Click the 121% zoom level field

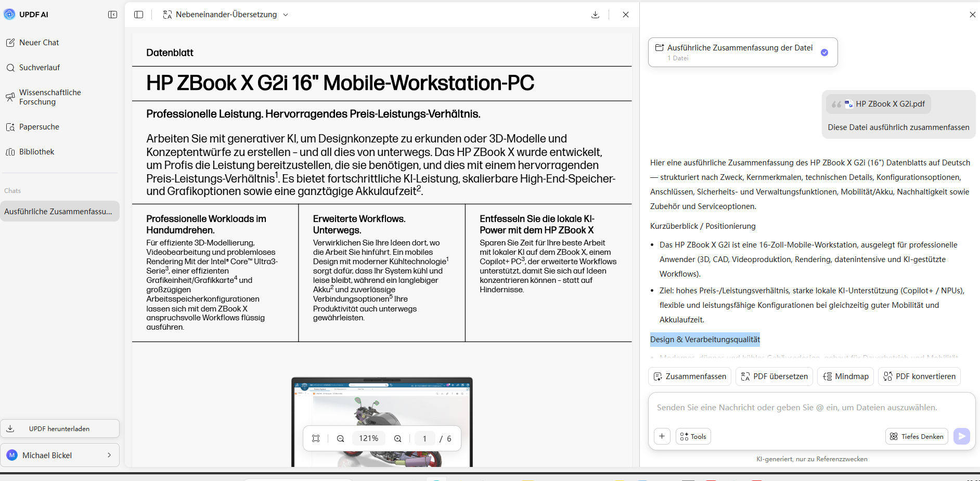click(368, 438)
